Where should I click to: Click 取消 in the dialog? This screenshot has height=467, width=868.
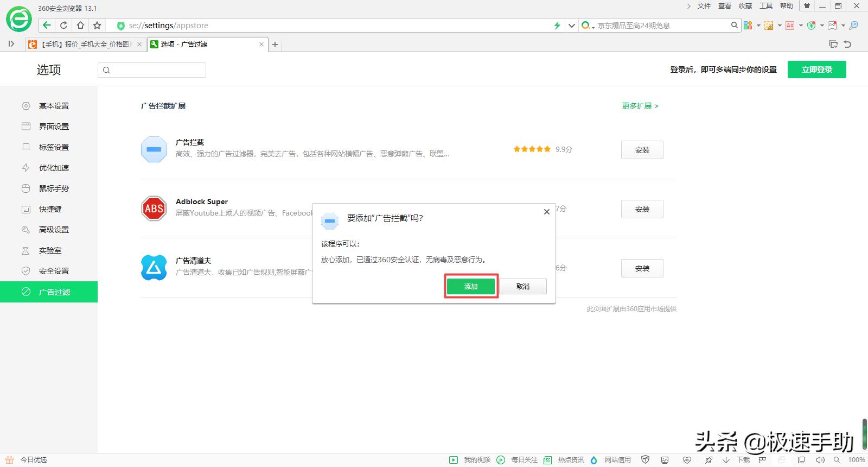[523, 286]
